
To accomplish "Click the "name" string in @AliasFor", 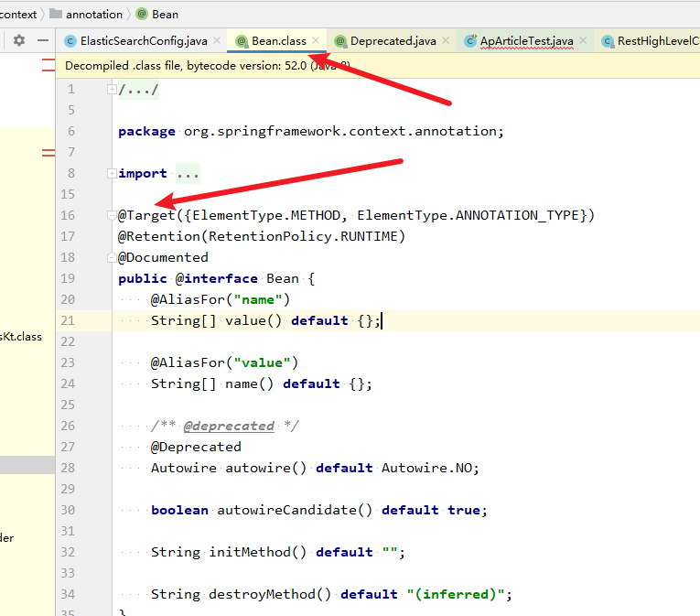I will pyautogui.click(x=258, y=299).
